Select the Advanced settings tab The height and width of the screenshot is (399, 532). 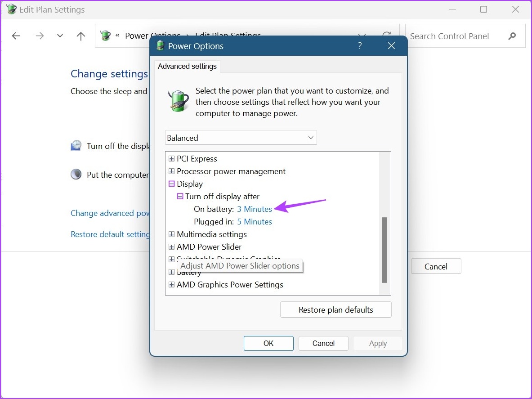pos(187,66)
